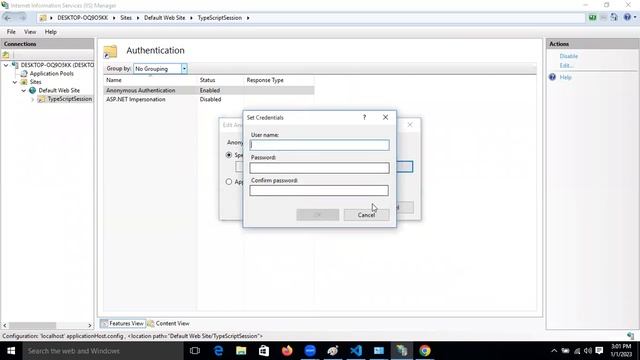Click the Search the web and Windows box
This screenshot has height=360, width=640.
pos(103,351)
